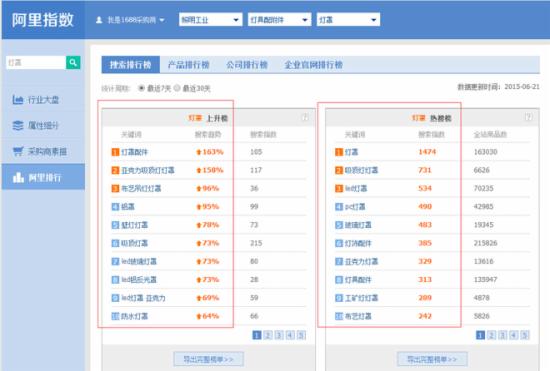
Task: Click help icon on 热搜榜 panel header
Action: click(529, 117)
